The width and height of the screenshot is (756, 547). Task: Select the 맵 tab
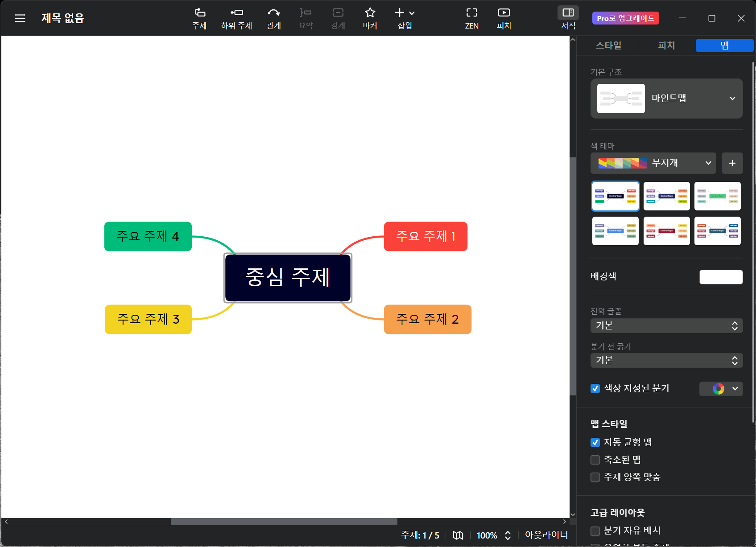pyautogui.click(x=724, y=45)
